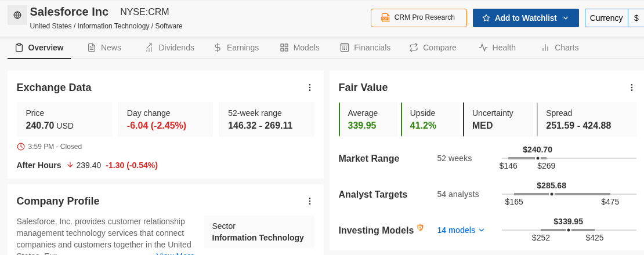The image size is (644, 255).
Task: Click the calculator icon of the Financials tab
Action: pos(345,48)
